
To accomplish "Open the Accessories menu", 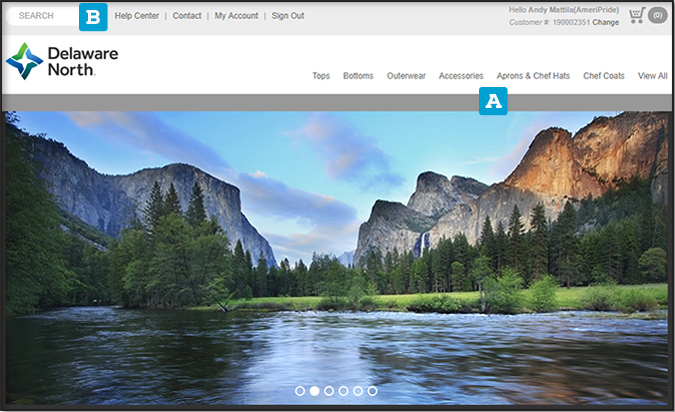I will pyautogui.click(x=461, y=76).
